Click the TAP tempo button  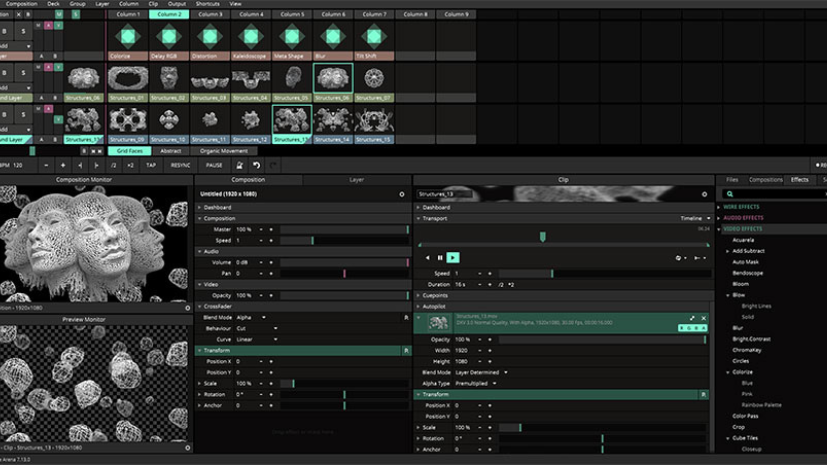click(151, 165)
